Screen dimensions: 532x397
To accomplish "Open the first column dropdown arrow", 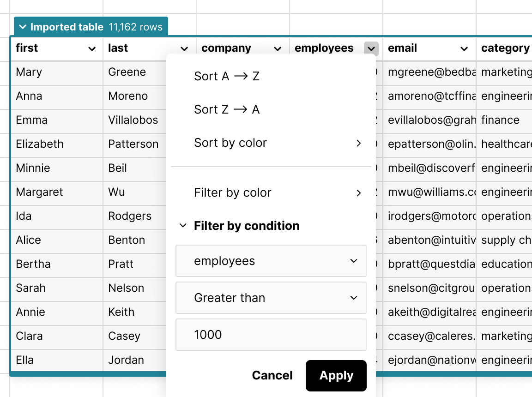I will click(x=92, y=49).
